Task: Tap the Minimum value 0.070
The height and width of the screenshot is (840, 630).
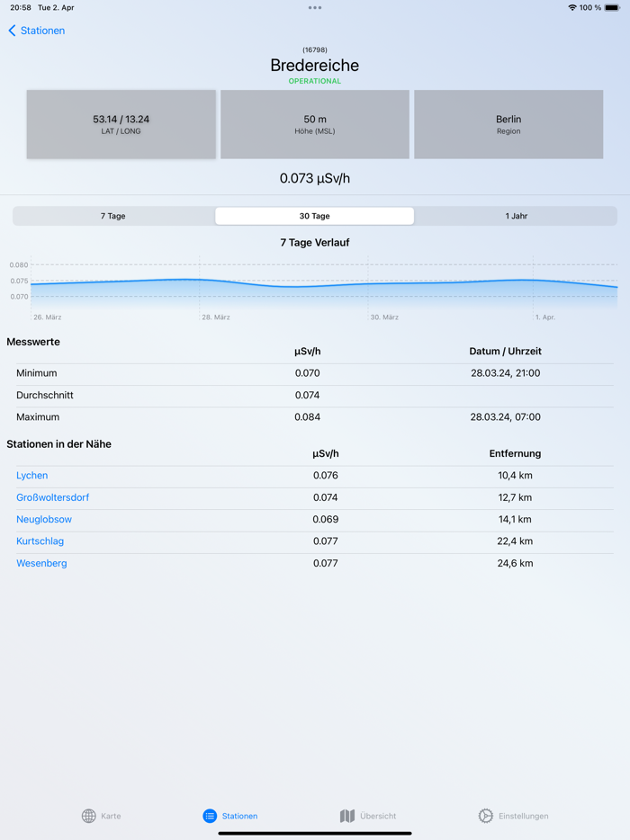Action: click(x=307, y=373)
